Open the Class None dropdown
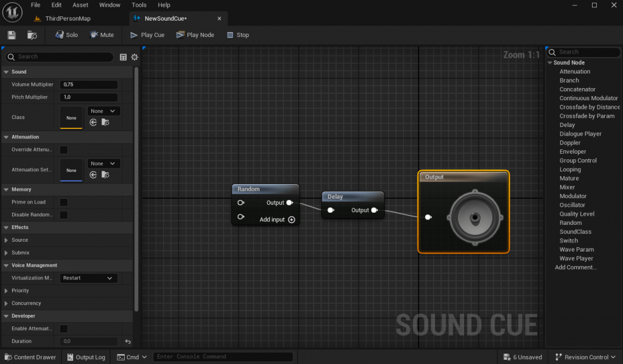 (x=103, y=111)
